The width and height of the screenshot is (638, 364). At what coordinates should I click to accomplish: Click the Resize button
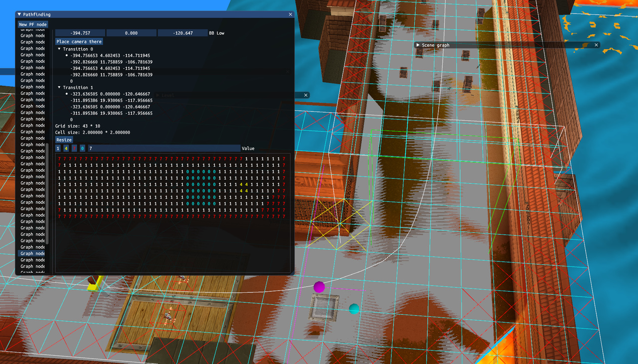[64, 140]
